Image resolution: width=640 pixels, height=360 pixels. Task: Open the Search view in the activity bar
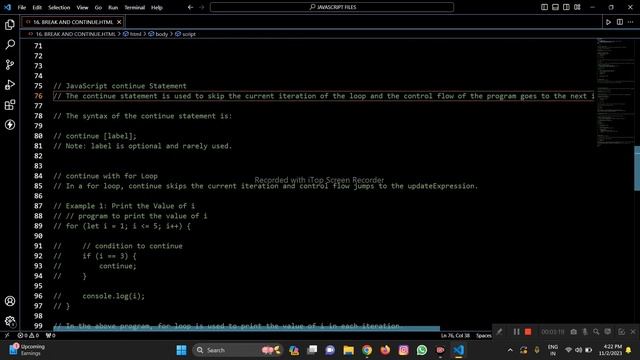click(x=10, y=44)
